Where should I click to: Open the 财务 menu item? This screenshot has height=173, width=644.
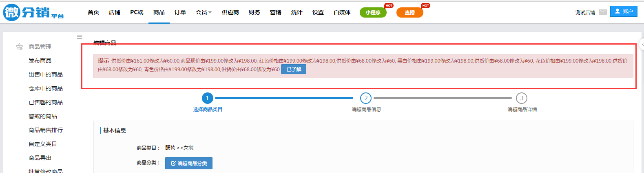tap(254, 12)
